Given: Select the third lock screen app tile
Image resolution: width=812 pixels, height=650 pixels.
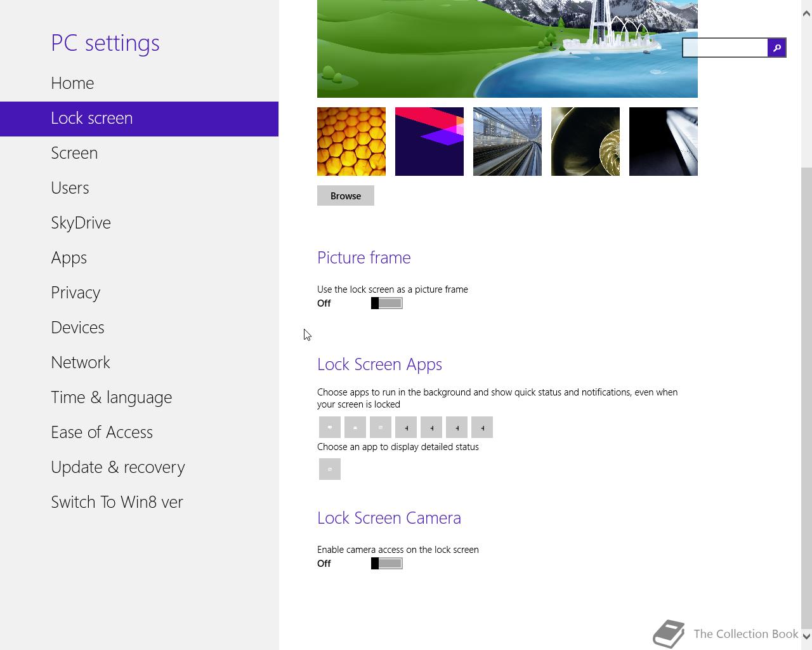Looking at the screenshot, I should pyautogui.click(x=381, y=427).
